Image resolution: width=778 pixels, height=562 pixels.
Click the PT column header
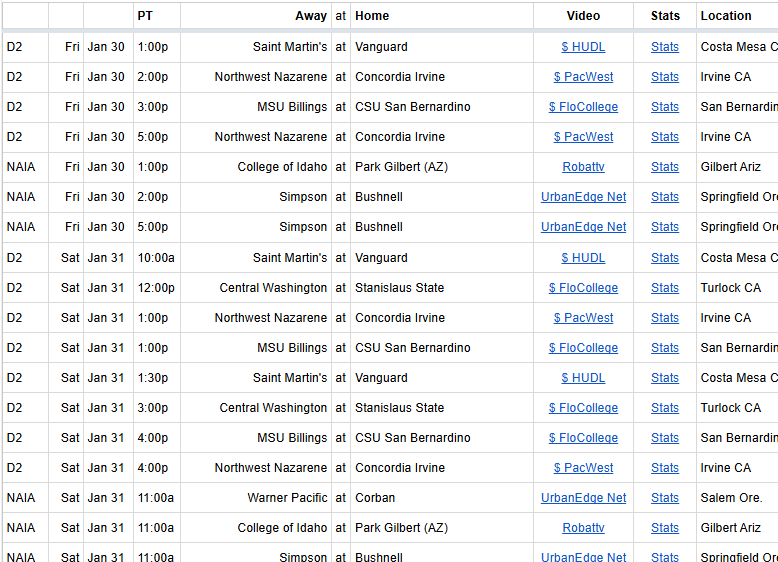[157, 16]
